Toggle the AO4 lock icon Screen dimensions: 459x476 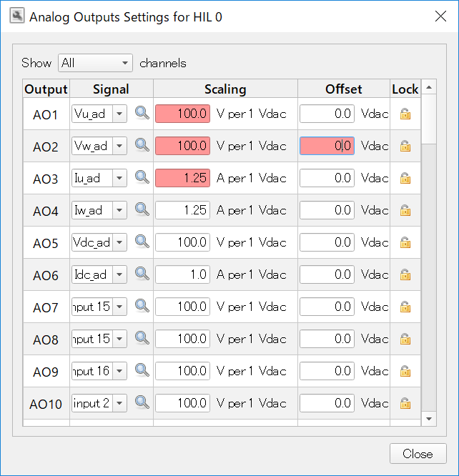click(405, 210)
